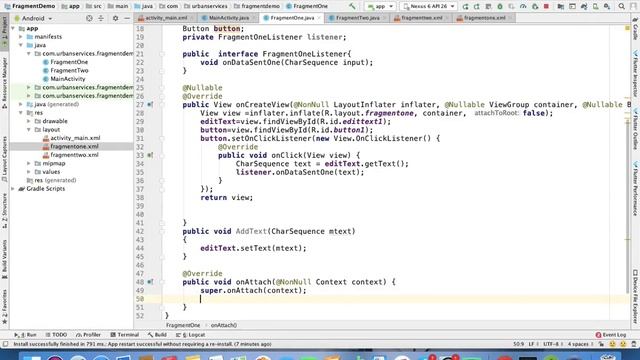Switch to the FragmentTwo.java tab
Image resolution: width=640 pixels, height=360 pixels.
pos(357,18)
